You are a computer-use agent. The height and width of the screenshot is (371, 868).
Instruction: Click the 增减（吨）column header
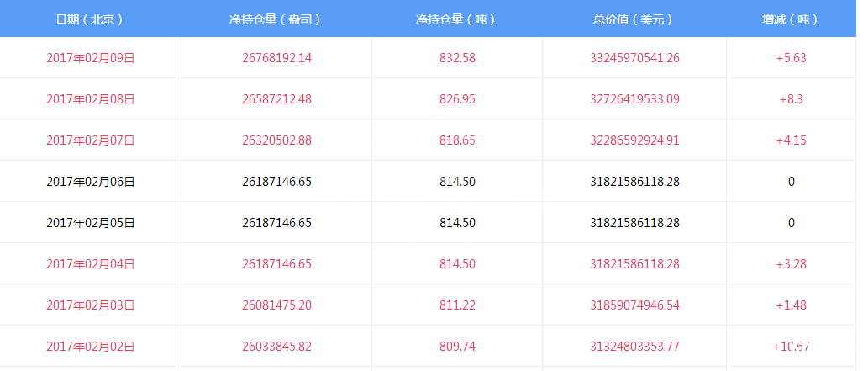tap(791, 19)
